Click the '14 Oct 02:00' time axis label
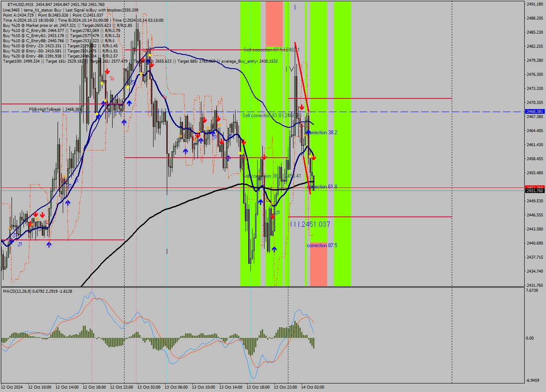The image size is (546, 392). point(313,387)
